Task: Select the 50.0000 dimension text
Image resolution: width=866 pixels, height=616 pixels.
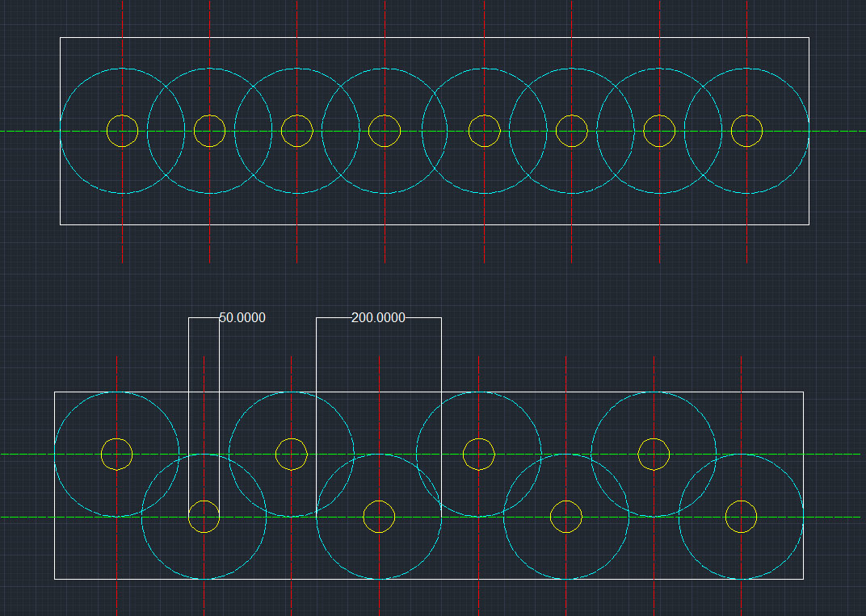Action: point(242,318)
